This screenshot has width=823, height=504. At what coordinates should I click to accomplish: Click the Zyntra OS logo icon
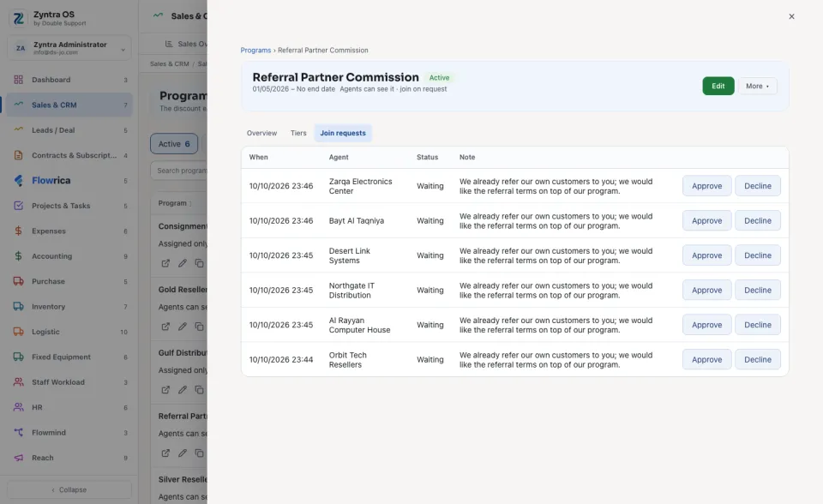click(x=18, y=18)
